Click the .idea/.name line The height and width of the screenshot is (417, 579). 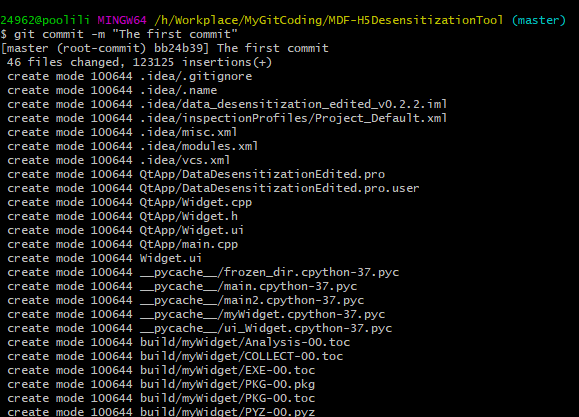click(112, 90)
